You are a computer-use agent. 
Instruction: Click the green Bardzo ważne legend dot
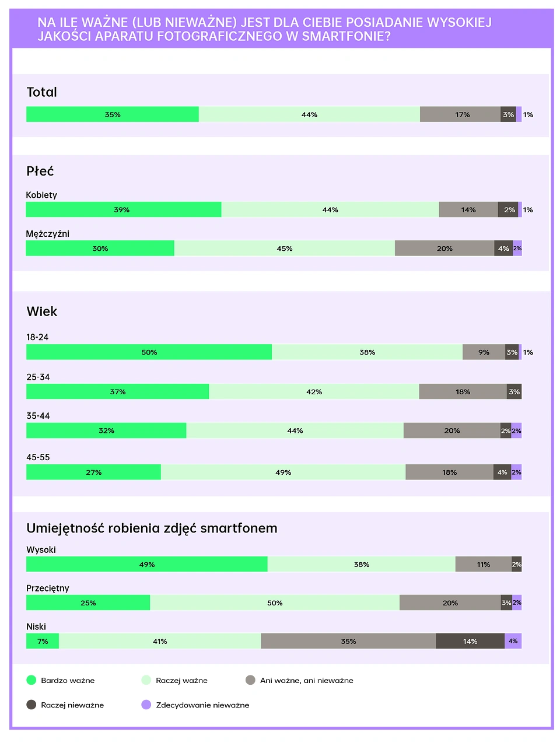32,680
